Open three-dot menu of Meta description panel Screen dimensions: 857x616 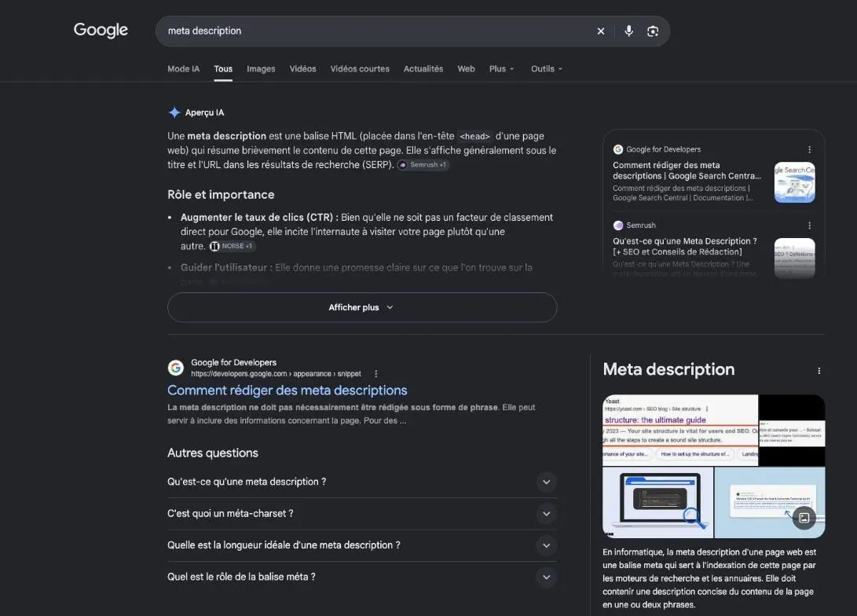tap(819, 371)
